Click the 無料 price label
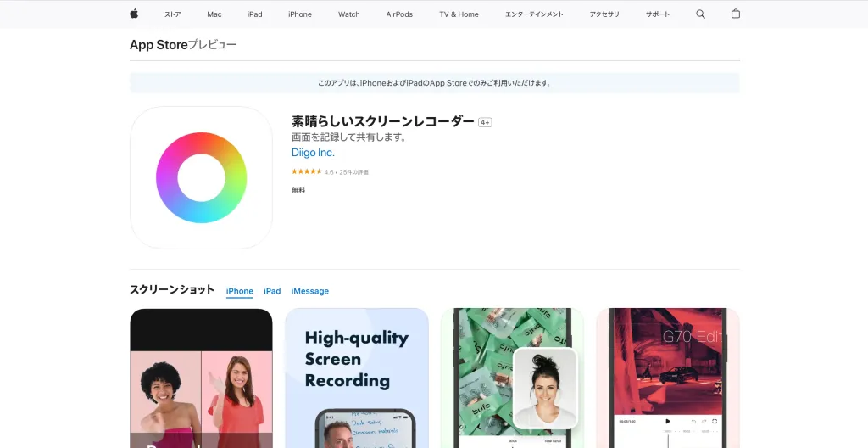 pyautogui.click(x=298, y=190)
